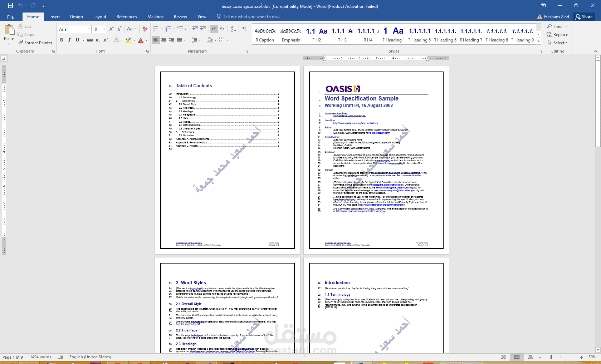This screenshot has height=364, width=601.
Task: Shrink font size with the Shrink Font icon
Action: click(119, 29)
